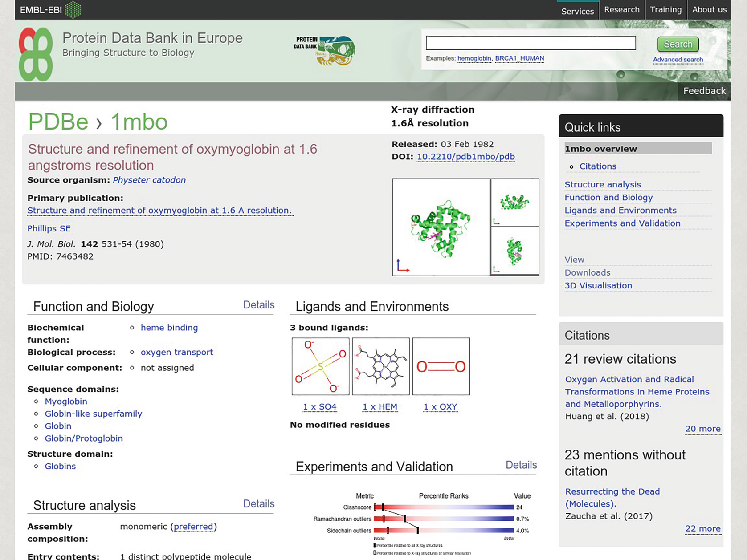Open the Globins structure domain link
Viewport: 747px width, 560px height.
pos(60,467)
